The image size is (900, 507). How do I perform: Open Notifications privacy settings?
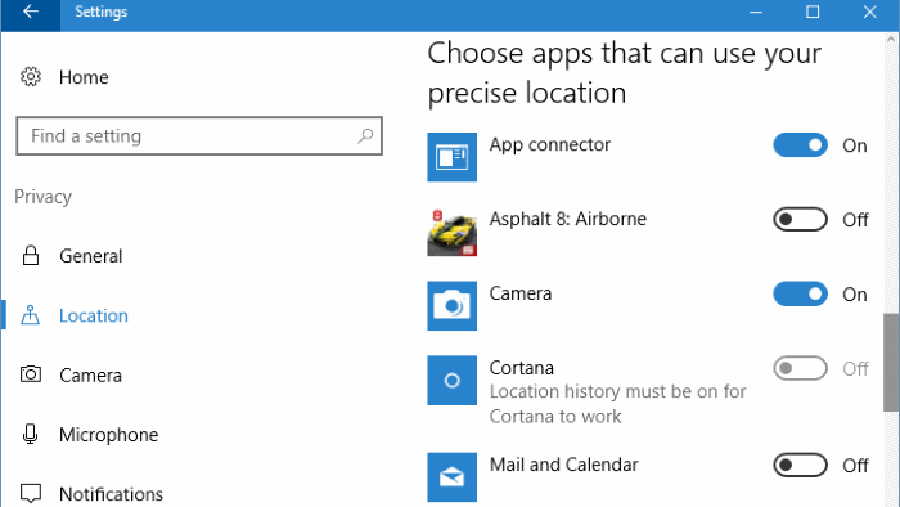(111, 494)
